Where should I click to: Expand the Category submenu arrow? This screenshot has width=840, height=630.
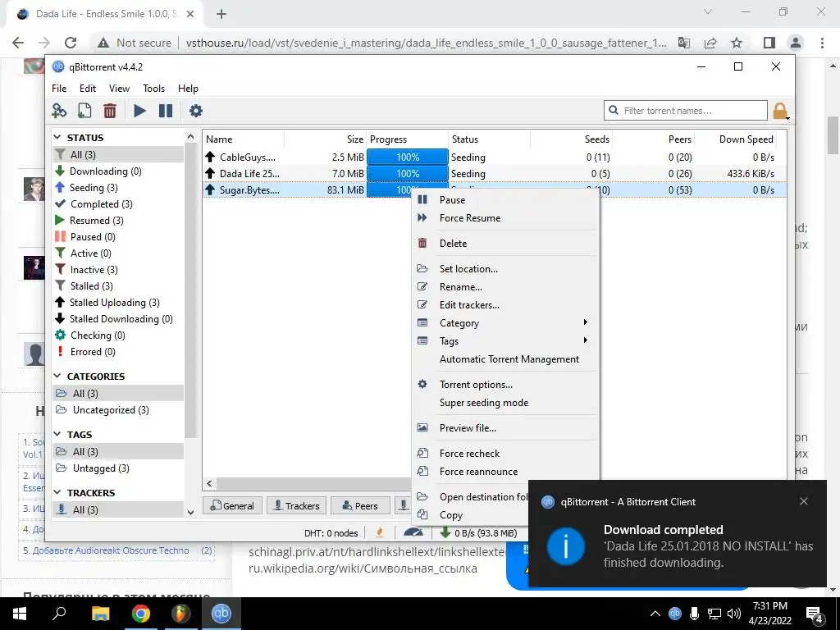click(x=586, y=322)
